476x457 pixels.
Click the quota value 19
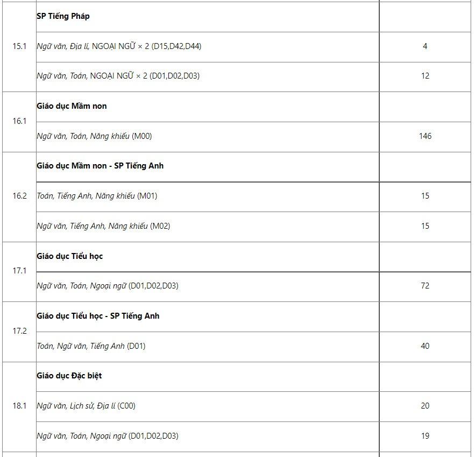click(x=425, y=436)
